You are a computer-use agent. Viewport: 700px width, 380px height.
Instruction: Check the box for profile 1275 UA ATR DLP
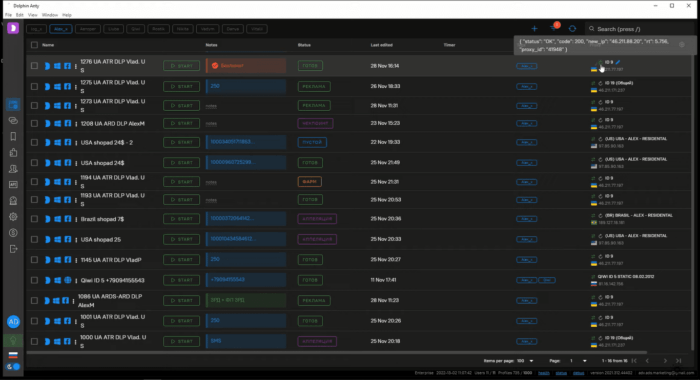(x=34, y=86)
